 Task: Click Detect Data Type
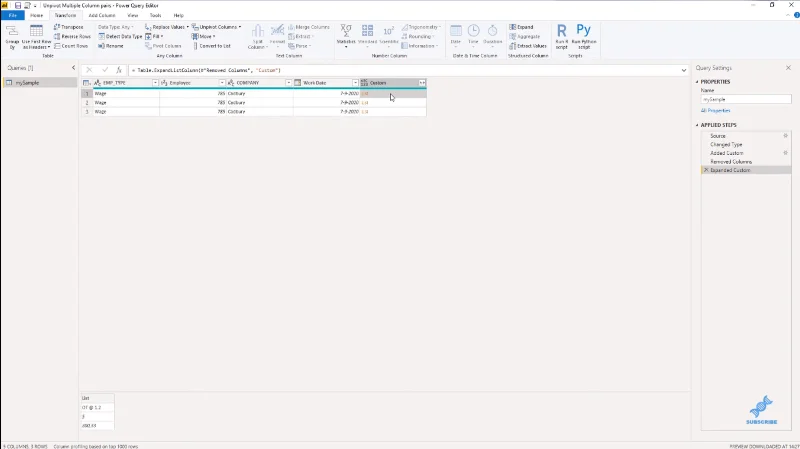tap(120, 37)
